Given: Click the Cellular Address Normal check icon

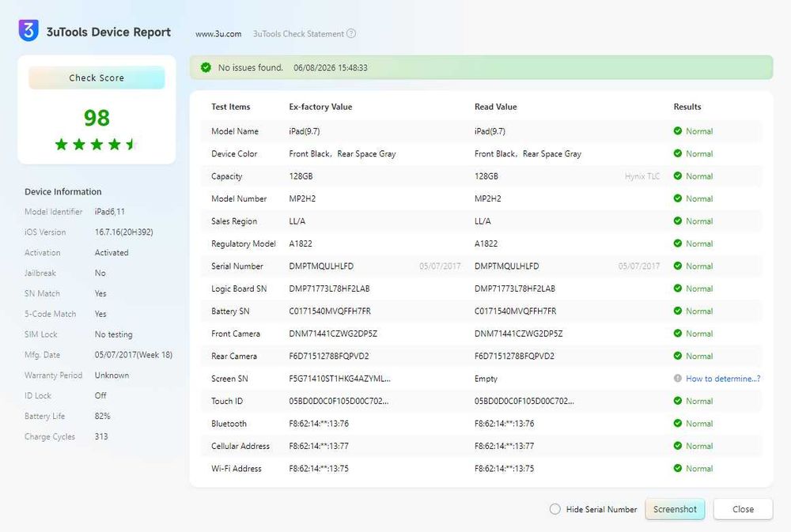Looking at the screenshot, I should 678,446.
